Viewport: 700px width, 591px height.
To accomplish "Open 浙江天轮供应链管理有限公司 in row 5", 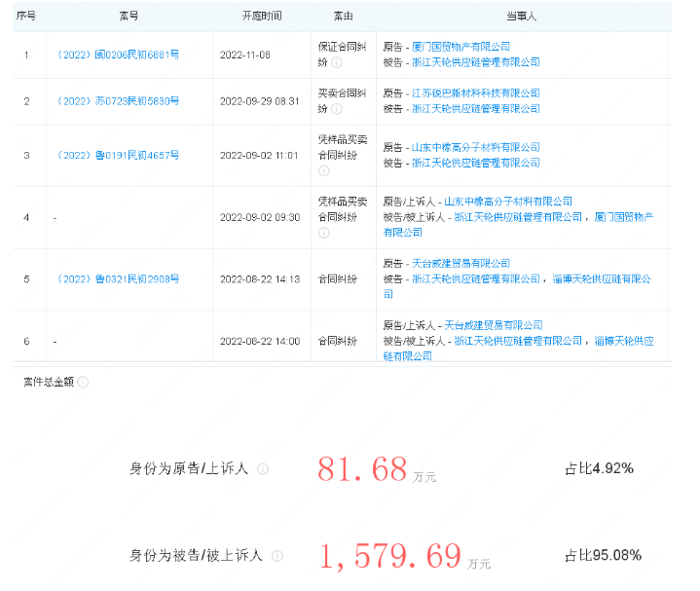I will click(x=476, y=279).
